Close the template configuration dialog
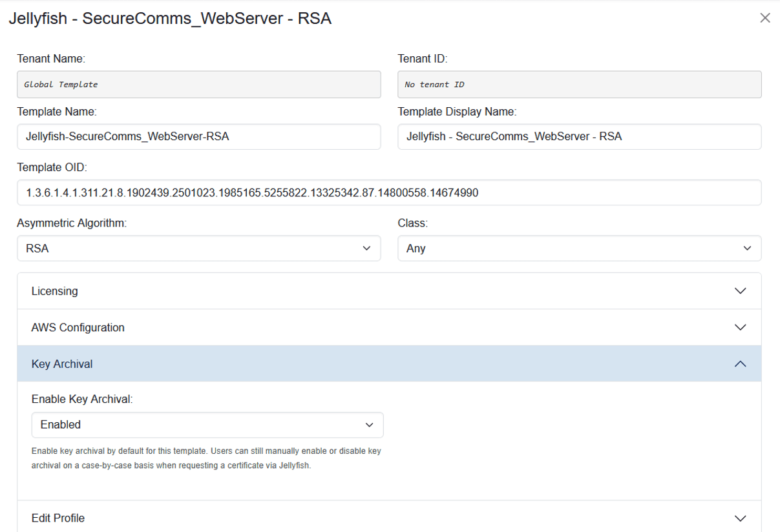The width and height of the screenshot is (780, 532). pyautogui.click(x=764, y=18)
